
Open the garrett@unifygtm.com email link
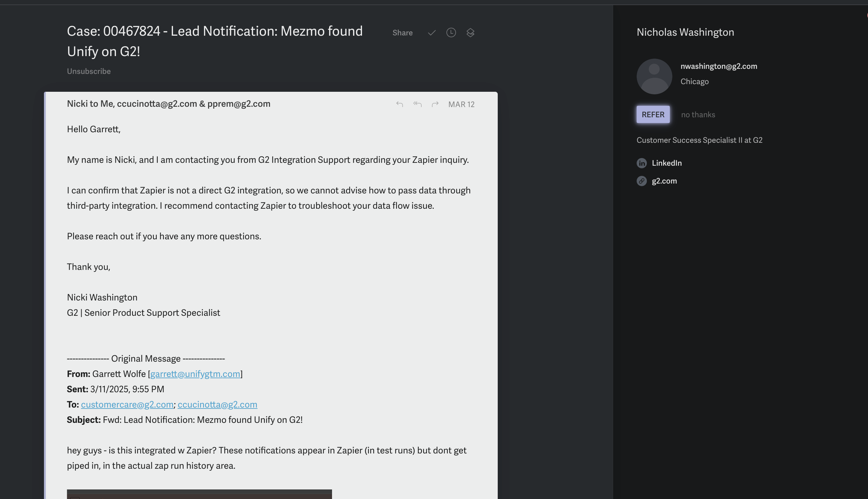pos(195,374)
